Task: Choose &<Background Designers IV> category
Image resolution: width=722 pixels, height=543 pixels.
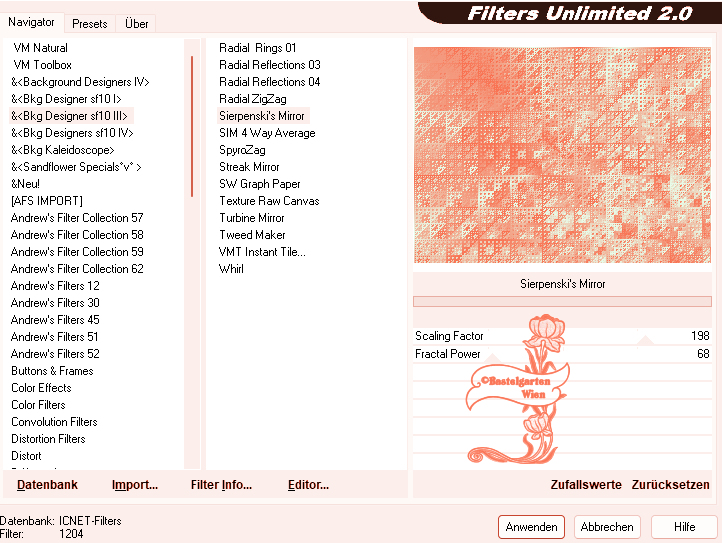Action: click(x=80, y=82)
